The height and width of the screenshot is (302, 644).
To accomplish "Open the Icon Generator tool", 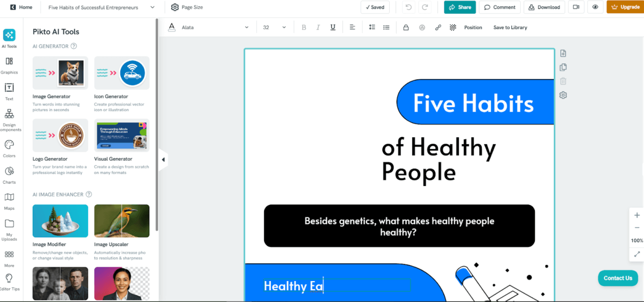I will pos(122,84).
